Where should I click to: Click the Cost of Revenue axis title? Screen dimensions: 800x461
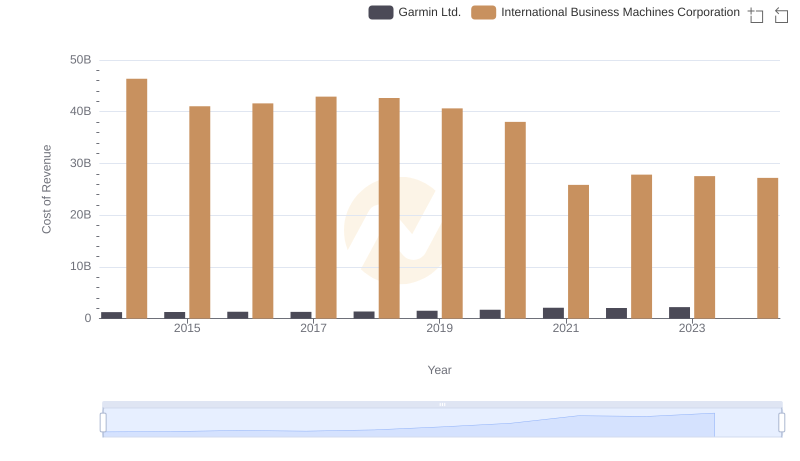pos(46,189)
